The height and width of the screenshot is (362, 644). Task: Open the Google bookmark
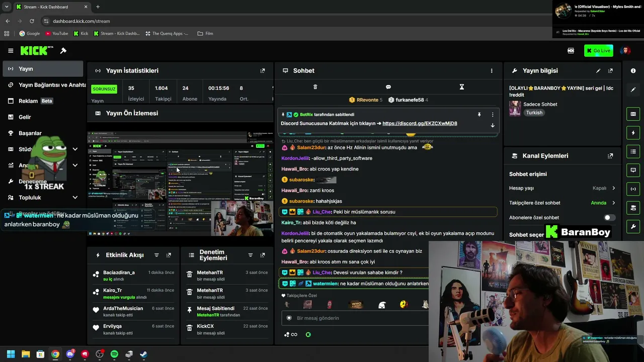click(x=29, y=34)
